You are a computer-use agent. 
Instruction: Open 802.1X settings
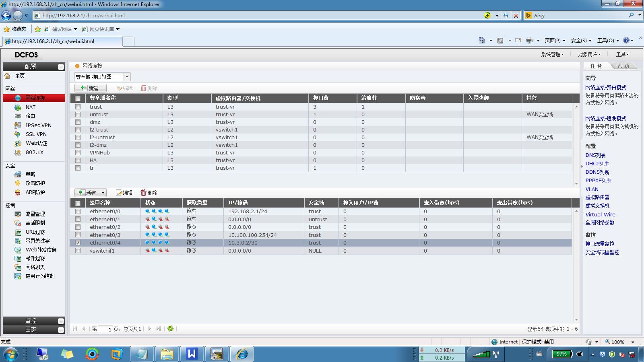click(x=34, y=152)
